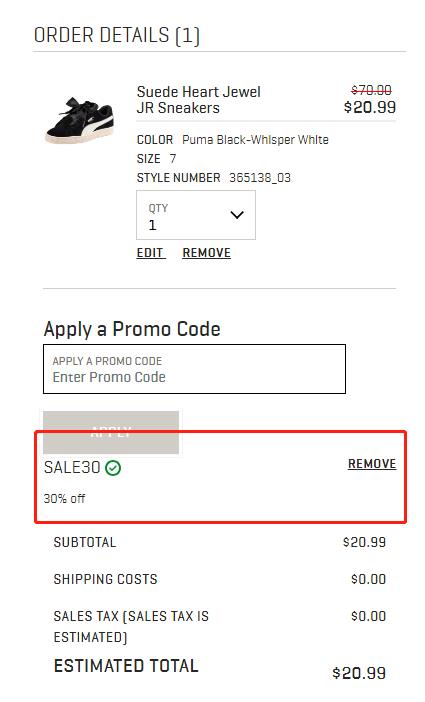Image resolution: width=425 pixels, height=702 pixels.
Task: Remove the SALE30 promo code
Action: [372, 464]
